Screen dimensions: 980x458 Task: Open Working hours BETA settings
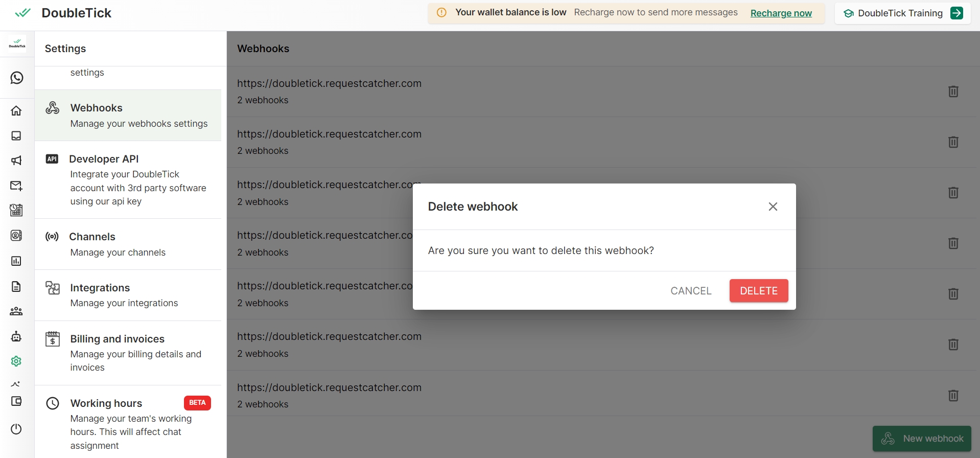coord(128,423)
